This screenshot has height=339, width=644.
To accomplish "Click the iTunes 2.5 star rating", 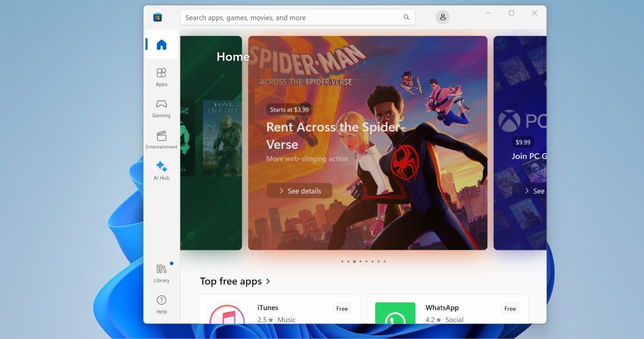I will 265,320.
